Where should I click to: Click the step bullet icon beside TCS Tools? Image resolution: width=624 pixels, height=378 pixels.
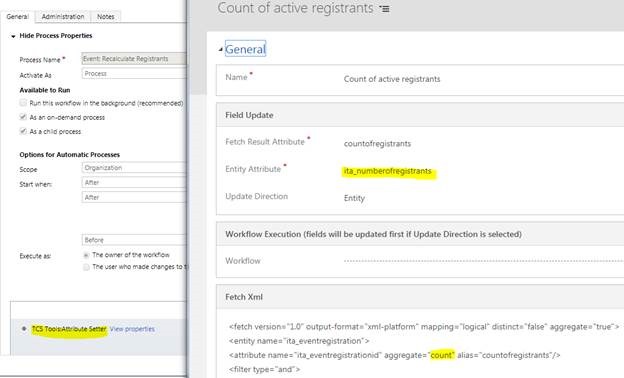click(24, 329)
